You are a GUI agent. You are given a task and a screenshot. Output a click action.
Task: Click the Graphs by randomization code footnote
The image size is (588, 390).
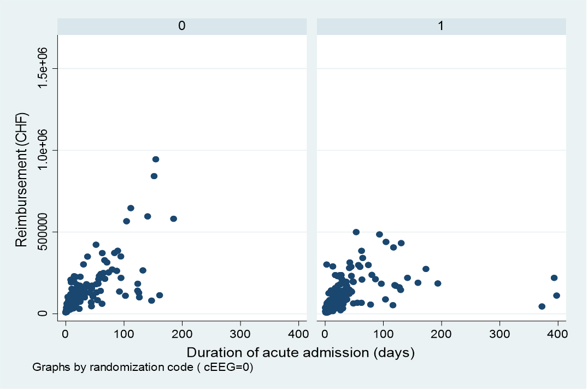143,367
